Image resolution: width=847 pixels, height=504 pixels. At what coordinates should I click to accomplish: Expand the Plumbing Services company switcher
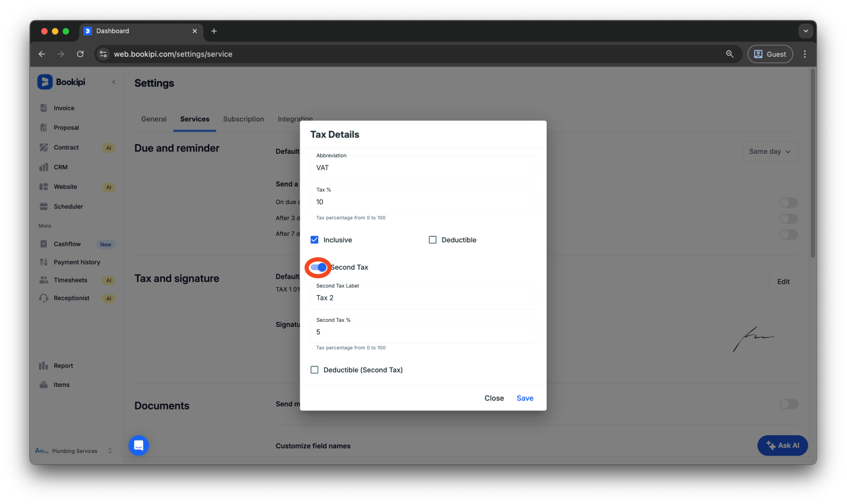tap(110, 451)
